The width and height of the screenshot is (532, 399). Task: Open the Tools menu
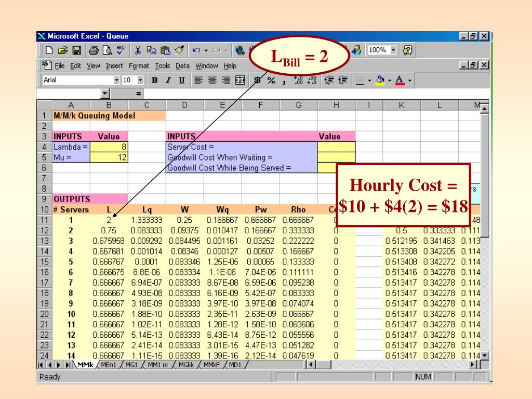pyautogui.click(x=163, y=66)
